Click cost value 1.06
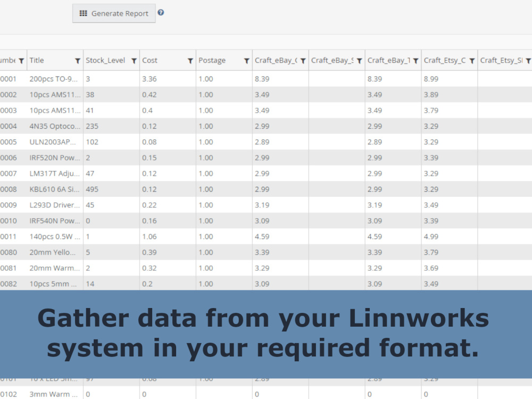 tap(149, 237)
